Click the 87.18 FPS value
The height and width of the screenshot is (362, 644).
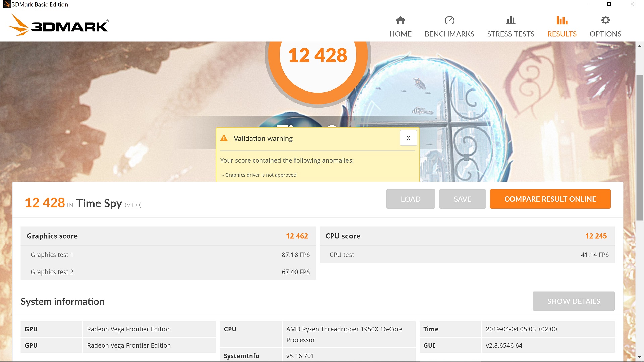coord(296,255)
